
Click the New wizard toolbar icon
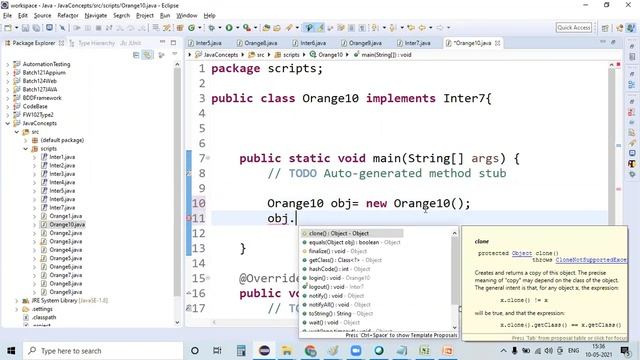click(8, 28)
